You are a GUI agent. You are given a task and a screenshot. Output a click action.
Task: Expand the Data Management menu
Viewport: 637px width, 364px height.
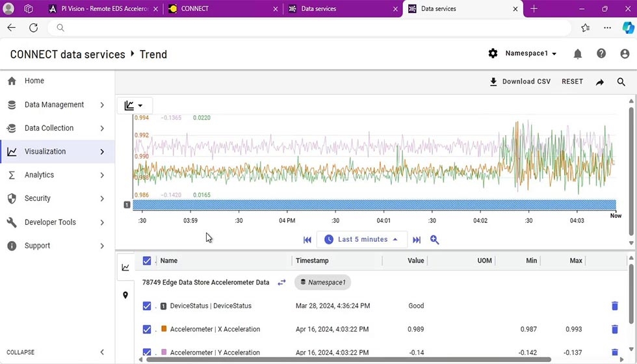click(55, 105)
